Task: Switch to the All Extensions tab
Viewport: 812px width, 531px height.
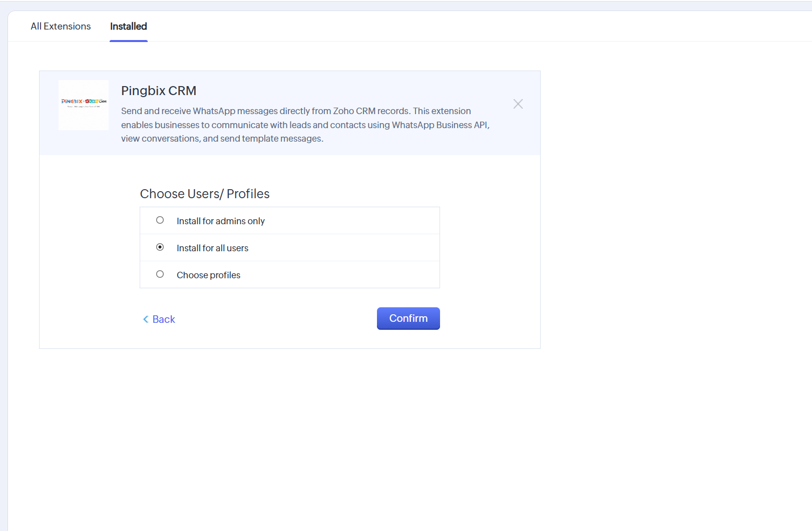Action: 60,26
